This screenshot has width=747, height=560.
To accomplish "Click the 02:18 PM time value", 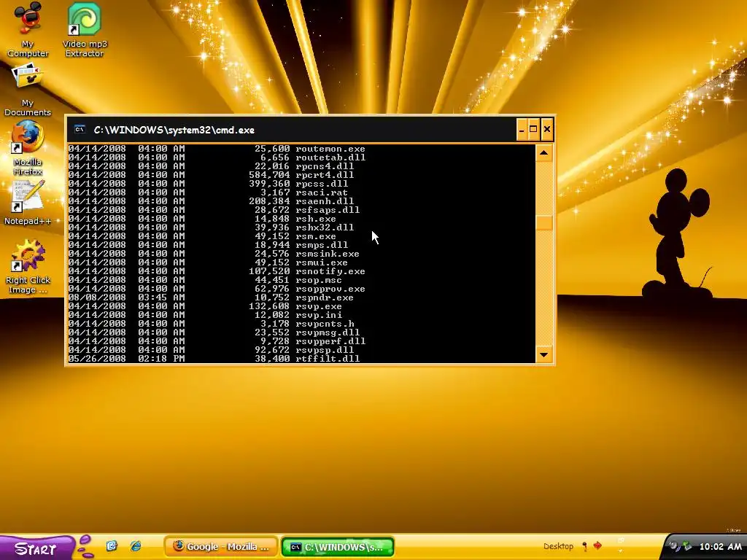I will (161, 359).
